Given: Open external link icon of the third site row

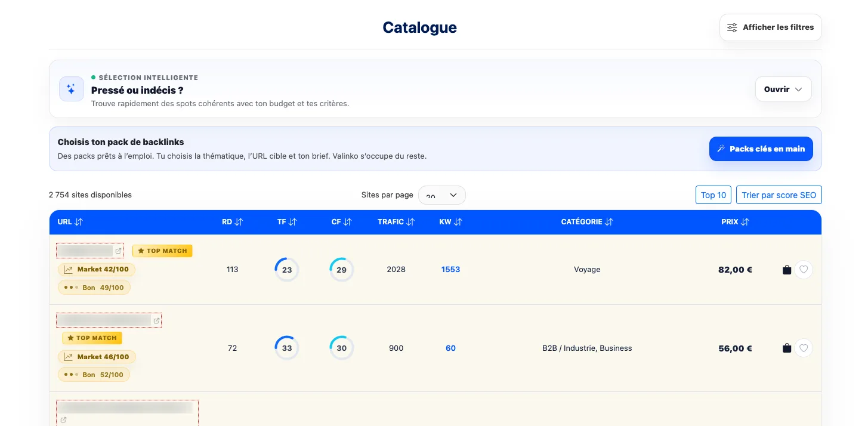Looking at the screenshot, I should pos(64,420).
